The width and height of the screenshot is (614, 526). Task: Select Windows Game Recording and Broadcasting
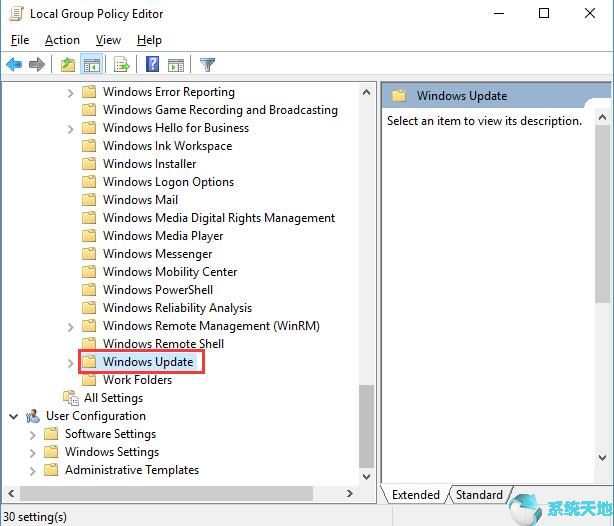tap(220, 110)
